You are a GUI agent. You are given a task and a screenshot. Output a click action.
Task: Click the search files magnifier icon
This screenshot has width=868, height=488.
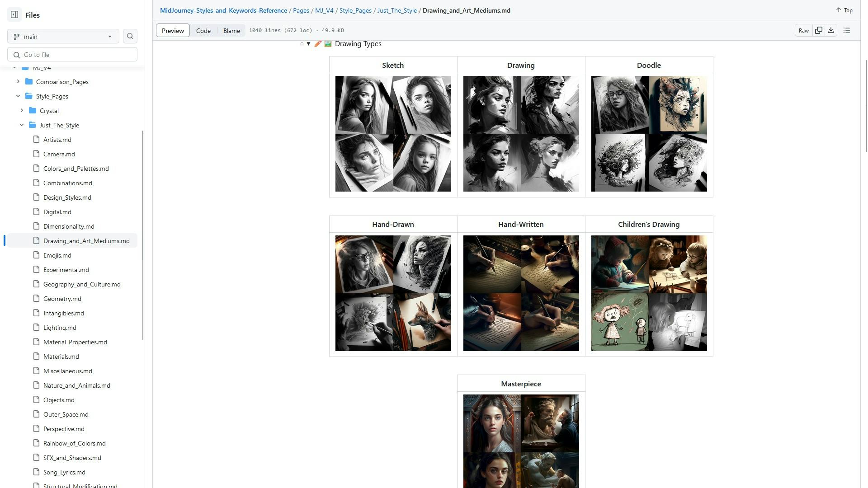tap(130, 37)
